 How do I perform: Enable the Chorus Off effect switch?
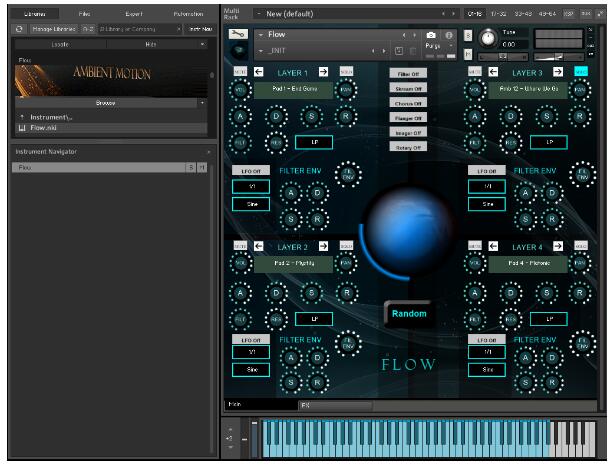407,102
